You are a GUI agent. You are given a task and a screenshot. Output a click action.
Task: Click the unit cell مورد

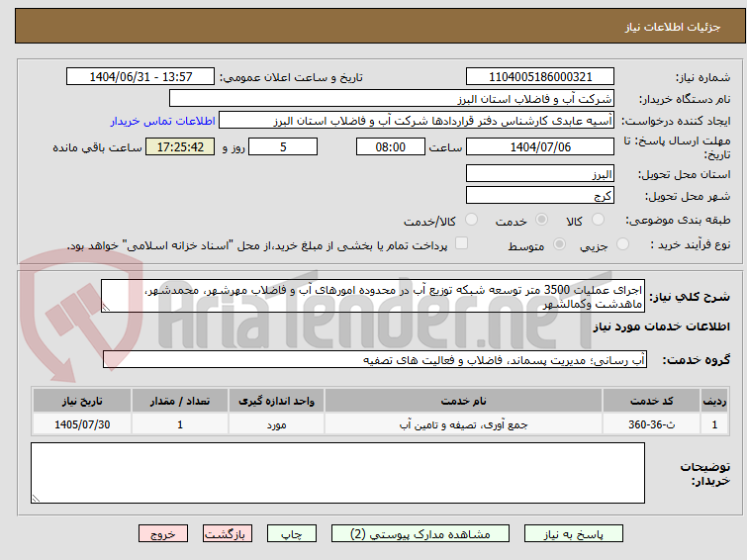[x=276, y=424]
